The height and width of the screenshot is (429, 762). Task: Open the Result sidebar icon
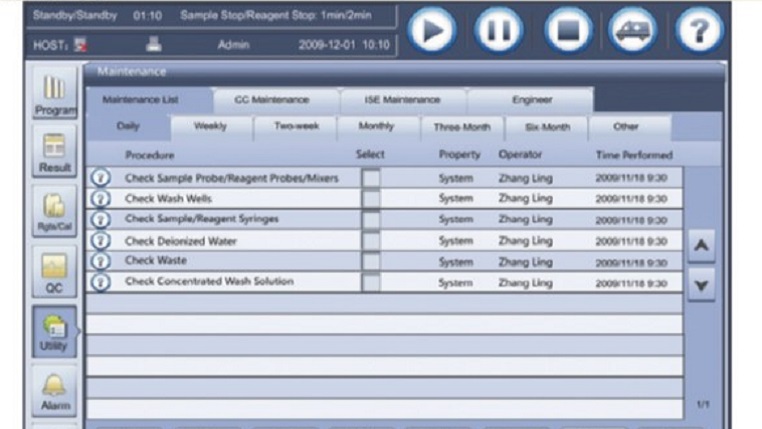(x=56, y=153)
